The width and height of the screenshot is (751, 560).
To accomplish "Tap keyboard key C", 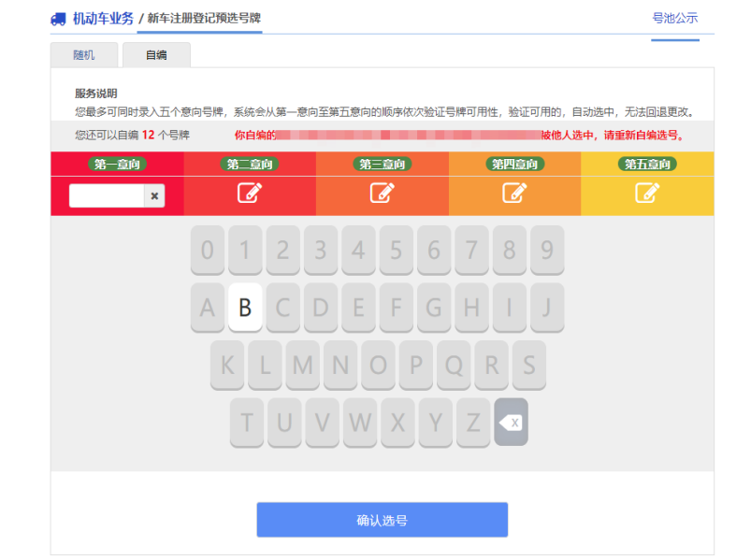I will 283,308.
